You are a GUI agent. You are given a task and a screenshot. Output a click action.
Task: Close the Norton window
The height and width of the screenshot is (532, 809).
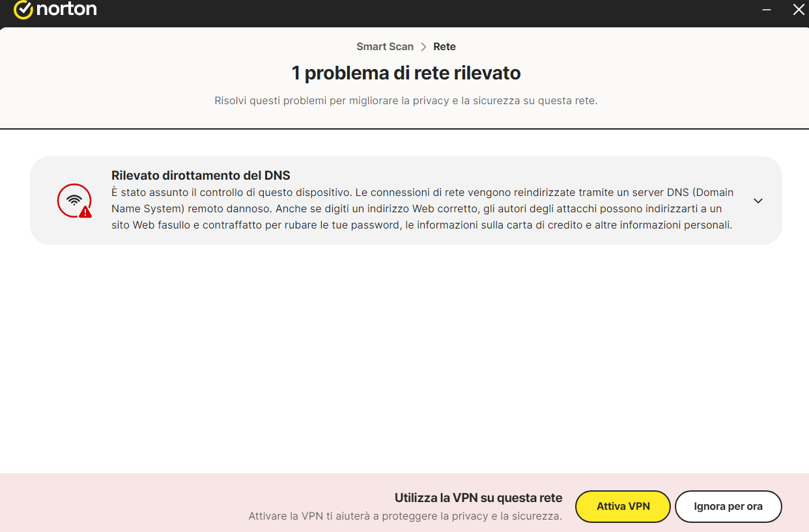[799, 10]
